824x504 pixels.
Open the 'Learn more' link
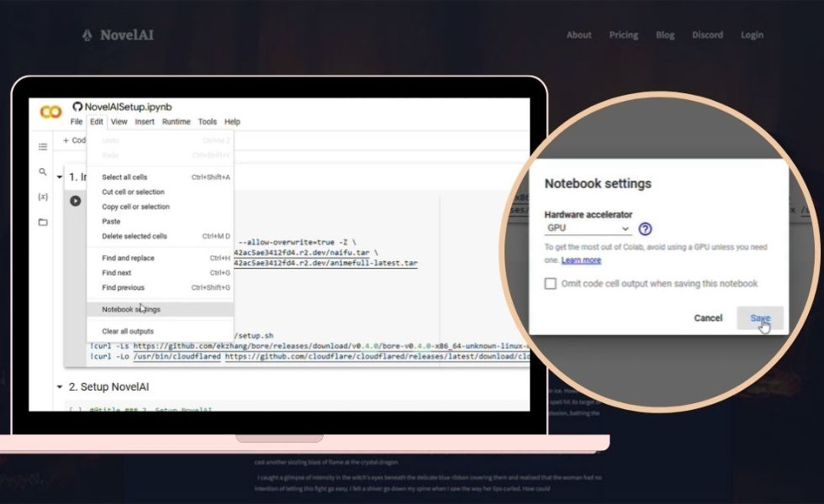[581, 260]
